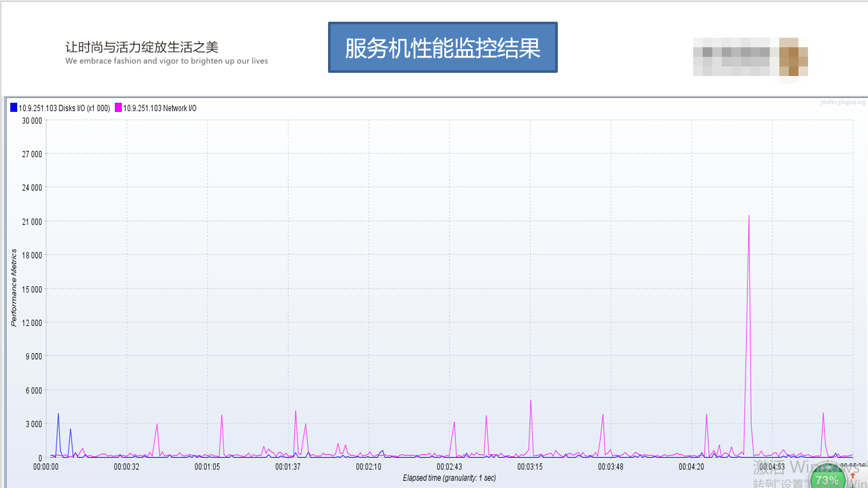Click the 00:00:32 time axis label
This screenshot has height=488, width=868.
click(126, 467)
